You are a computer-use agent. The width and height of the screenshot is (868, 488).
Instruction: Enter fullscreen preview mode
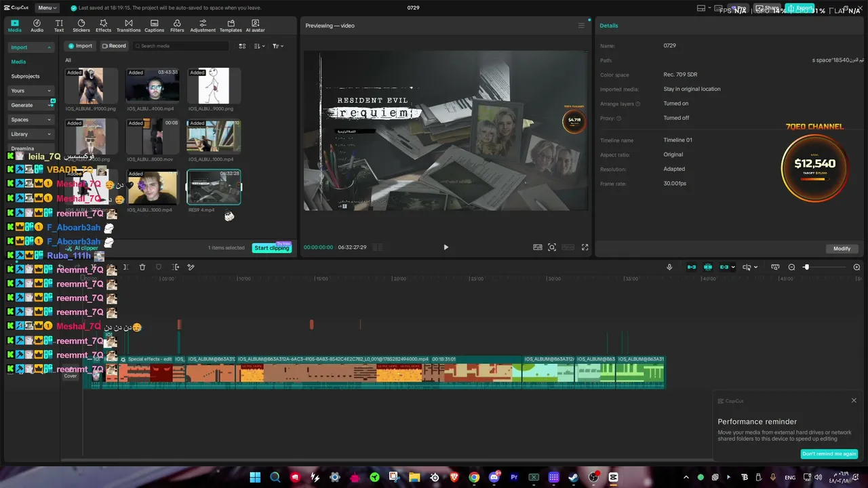pos(585,247)
